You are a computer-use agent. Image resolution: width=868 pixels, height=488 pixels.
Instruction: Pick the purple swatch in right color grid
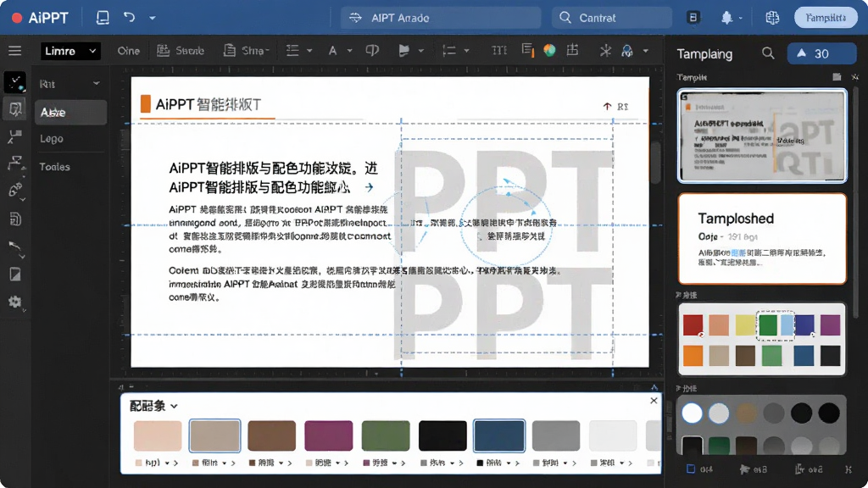pos(830,325)
